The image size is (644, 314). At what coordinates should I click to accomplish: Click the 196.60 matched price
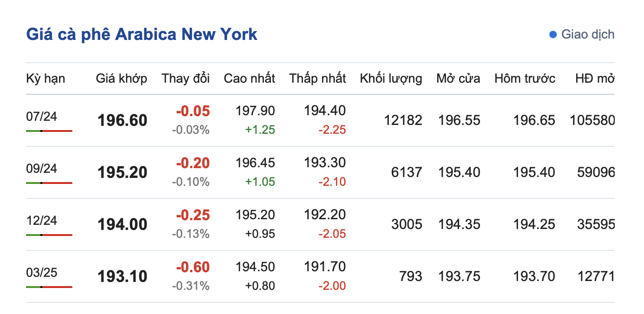coord(122,121)
